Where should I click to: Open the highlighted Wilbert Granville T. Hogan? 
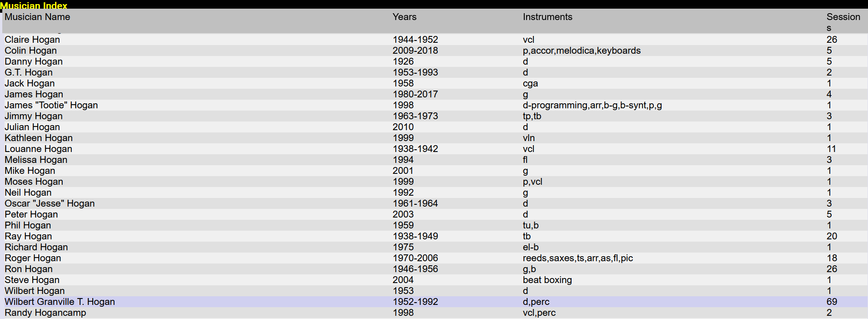pyautogui.click(x=60, y=302)
